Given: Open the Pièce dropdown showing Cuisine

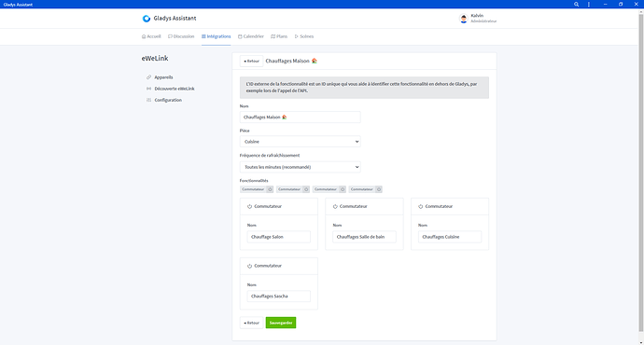Looking at the screenshot, I should (301, 142).
